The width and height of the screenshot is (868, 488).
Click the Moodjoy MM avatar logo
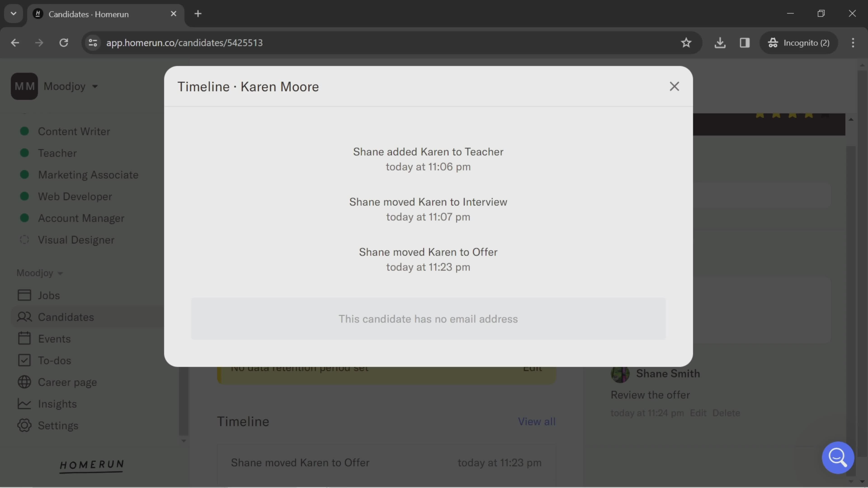tap(24, 86)
